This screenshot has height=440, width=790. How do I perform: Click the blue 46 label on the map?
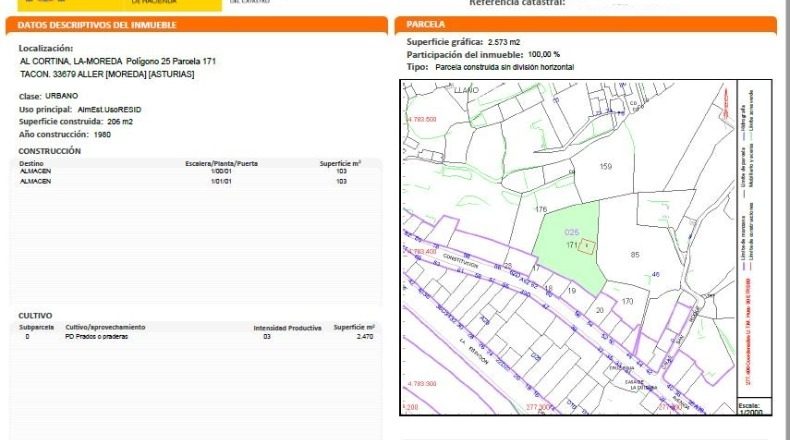(x=655, y=275)
